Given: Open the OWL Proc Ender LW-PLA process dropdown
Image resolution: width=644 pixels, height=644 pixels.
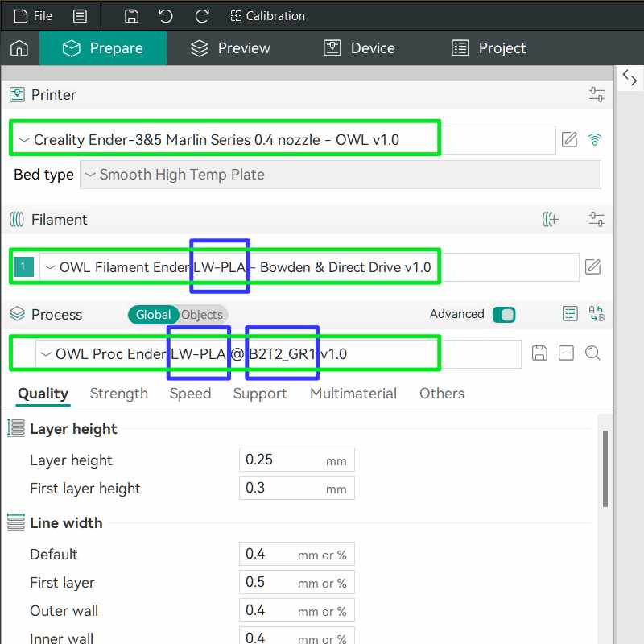Looking at the screenshot, I should point(279,354).
